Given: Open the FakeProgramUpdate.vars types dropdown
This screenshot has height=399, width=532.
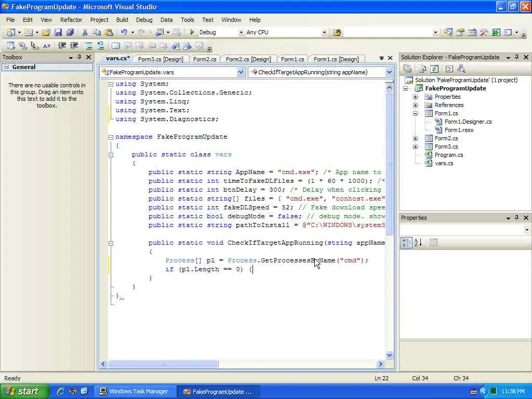Looking at the screenshot, I should tap(241, 72).
